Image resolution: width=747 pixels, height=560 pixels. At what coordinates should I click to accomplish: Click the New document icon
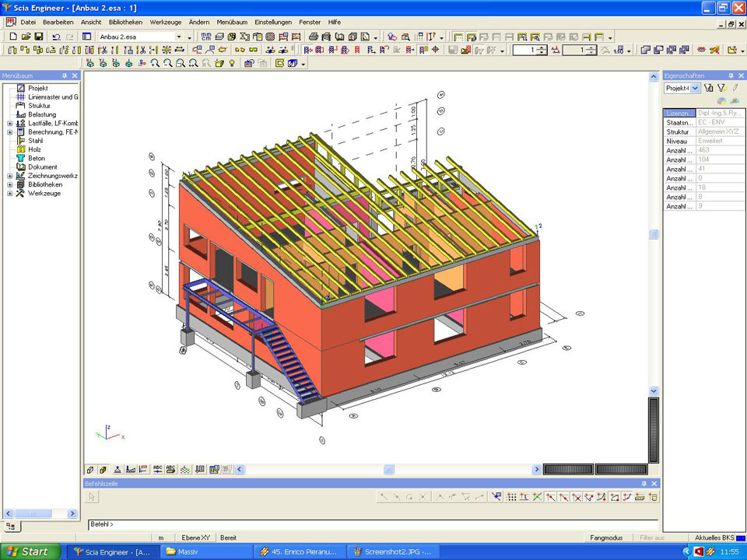(x=12, y=37)
